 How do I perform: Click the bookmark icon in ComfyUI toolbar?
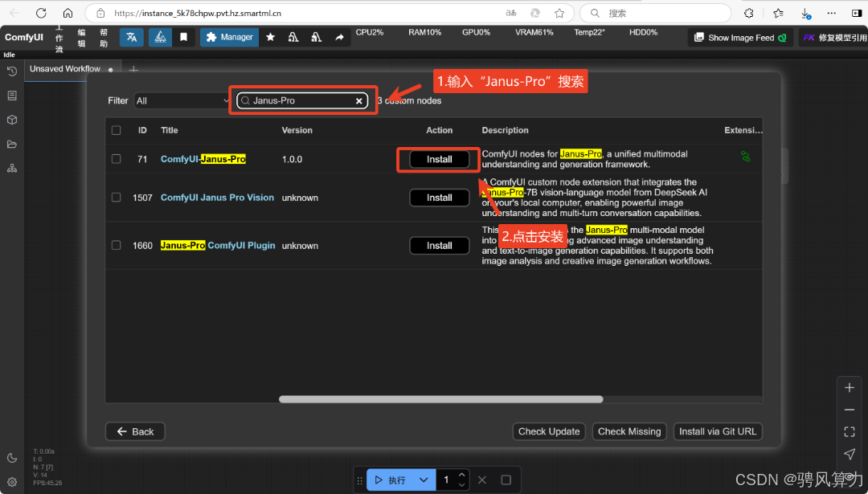pyautogui.click(x=184, y=37)
